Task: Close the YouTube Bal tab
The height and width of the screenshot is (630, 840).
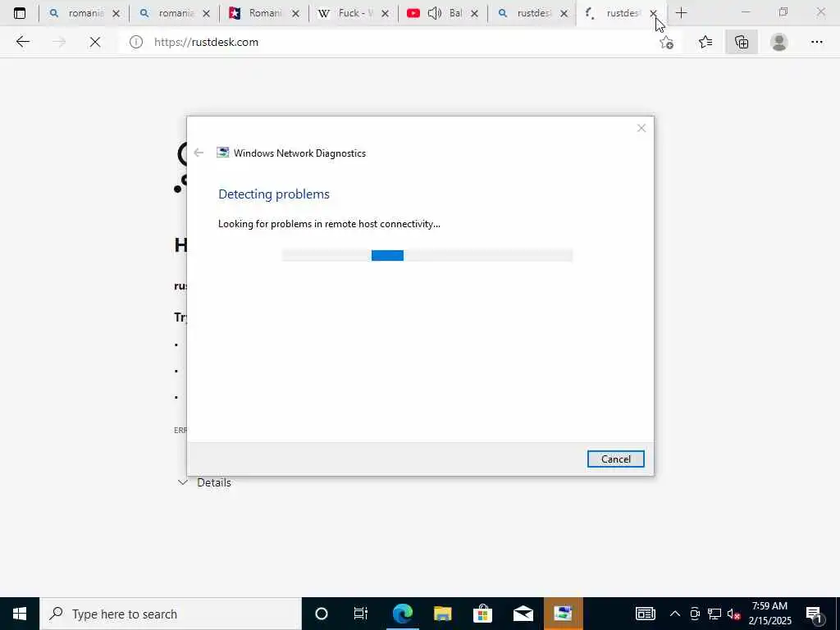Action: point(474,14)
